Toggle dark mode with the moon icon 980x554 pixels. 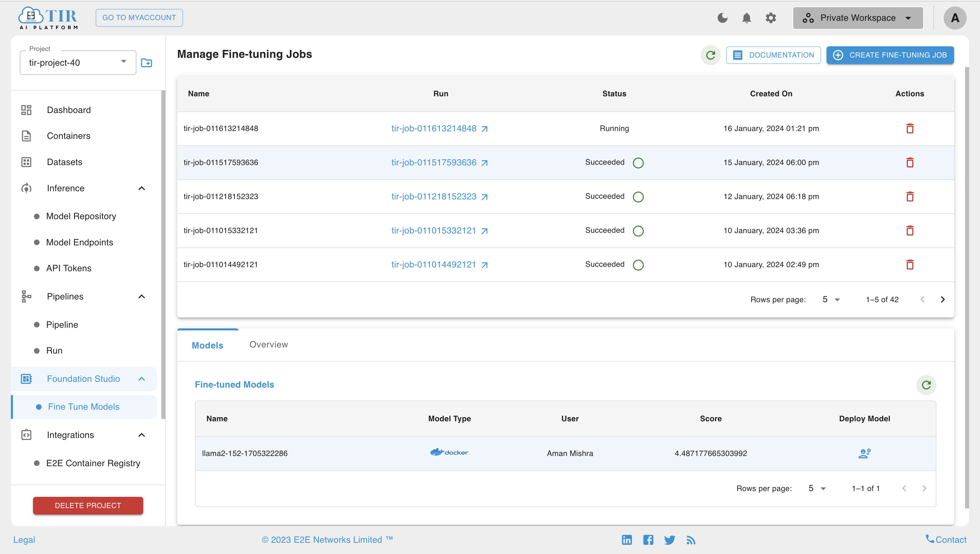click(722, 18)
